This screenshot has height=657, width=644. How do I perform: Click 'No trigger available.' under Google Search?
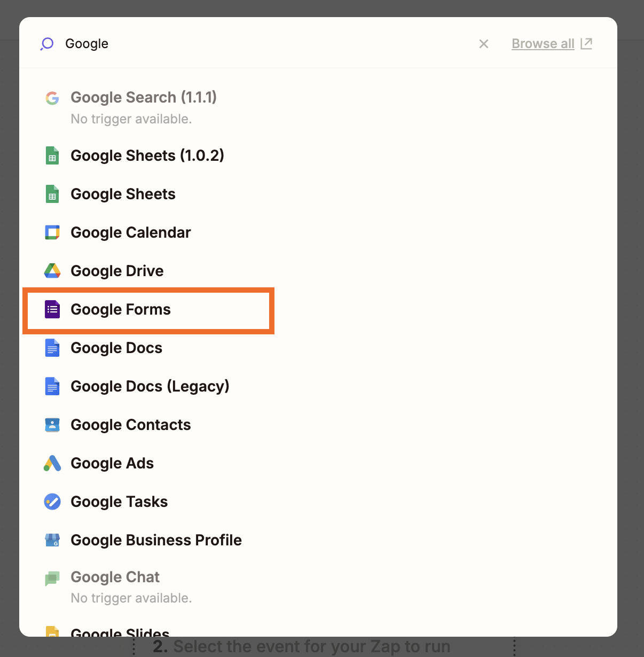[131, 119]
